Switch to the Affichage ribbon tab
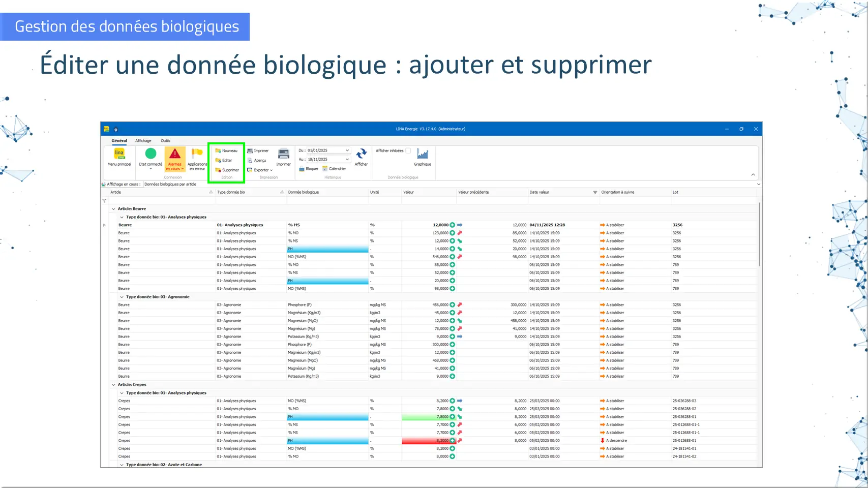This screenshot has height=488, width=868. pyautogui.click(x=143, y=141)
